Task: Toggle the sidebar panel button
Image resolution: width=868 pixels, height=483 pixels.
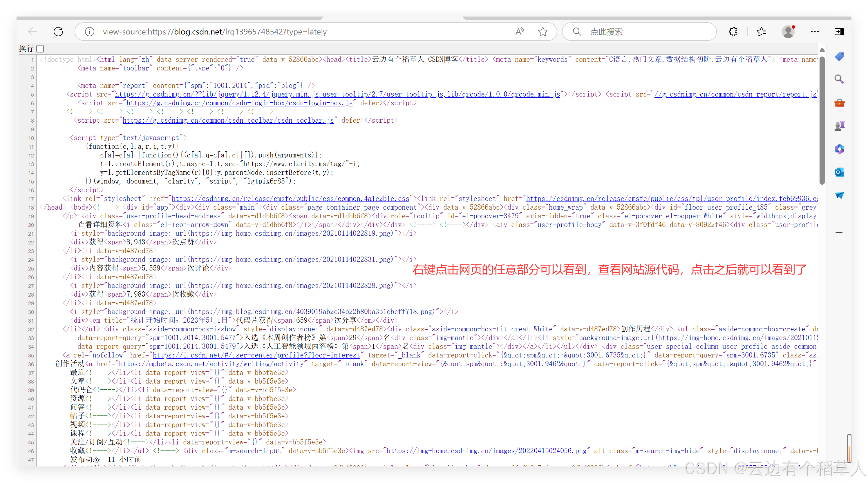Action: (839, 32)
